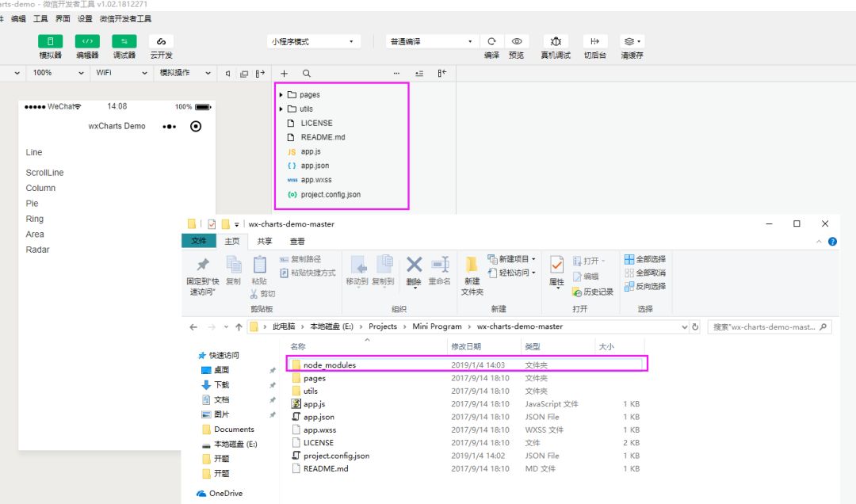This screenshot has width=856, height=504.
Task: Click 全部选择 in the ribbon
Action: coord(644,259)
